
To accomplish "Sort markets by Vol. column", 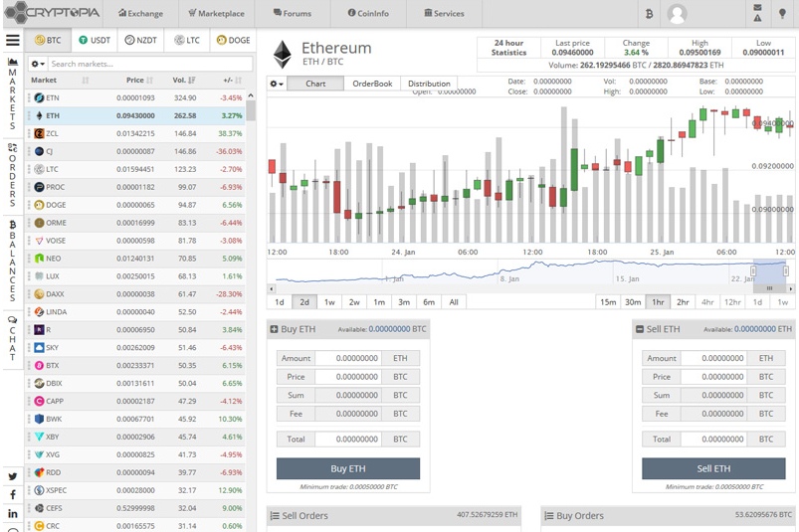I will pos(184,80).
